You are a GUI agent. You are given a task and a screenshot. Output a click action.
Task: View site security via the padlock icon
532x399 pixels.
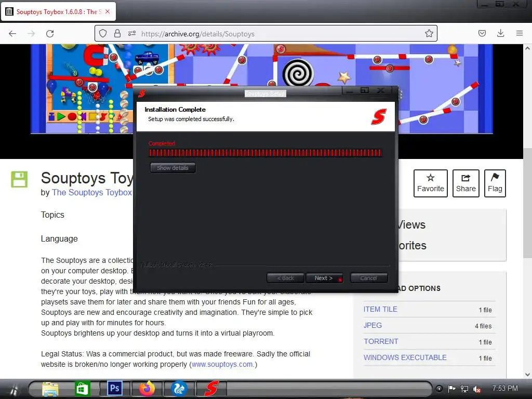[x=117, y=33]
